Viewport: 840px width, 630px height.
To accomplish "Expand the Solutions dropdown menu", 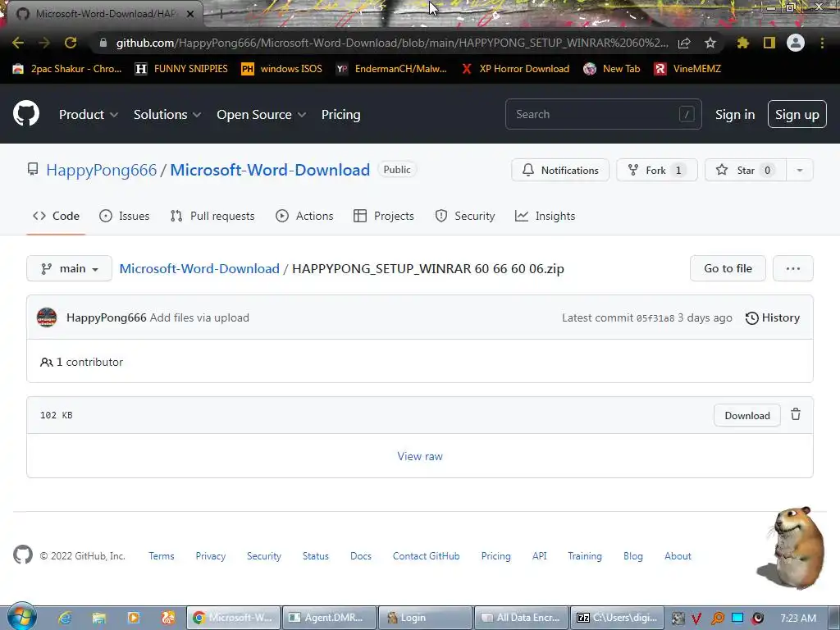I will [x=167, y=115].
